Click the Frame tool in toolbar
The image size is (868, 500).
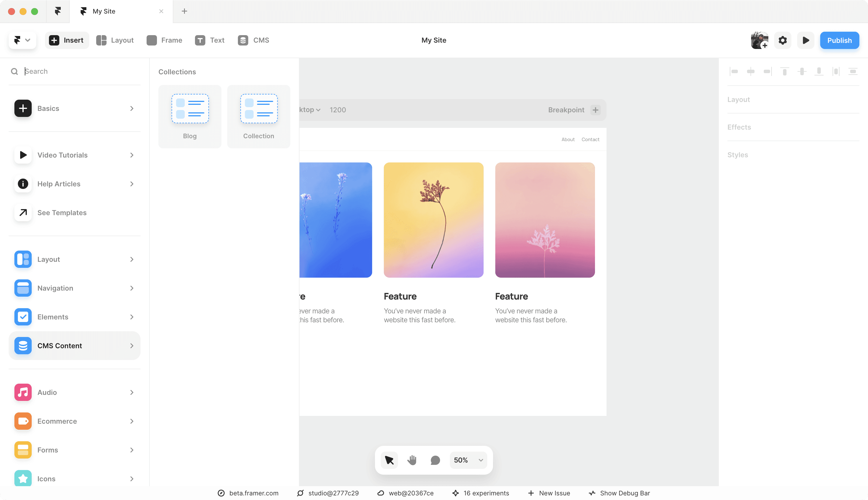[x=164, y=41]
